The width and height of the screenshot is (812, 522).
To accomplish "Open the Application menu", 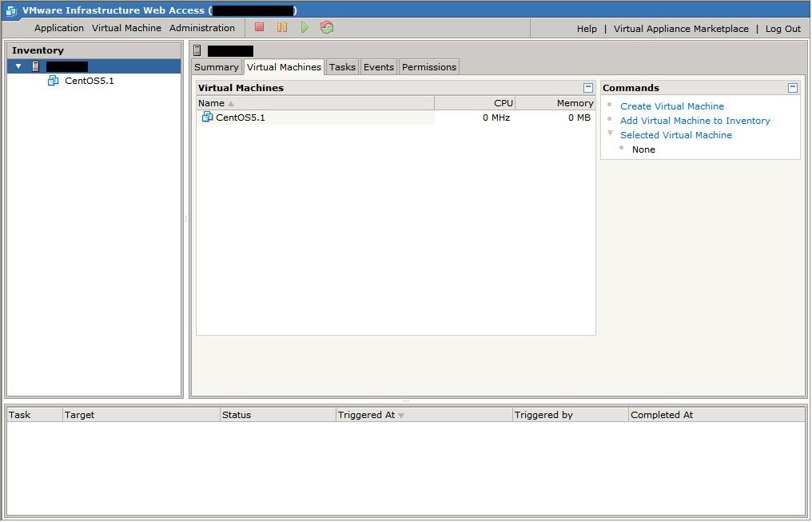I will tap(58, 28).
